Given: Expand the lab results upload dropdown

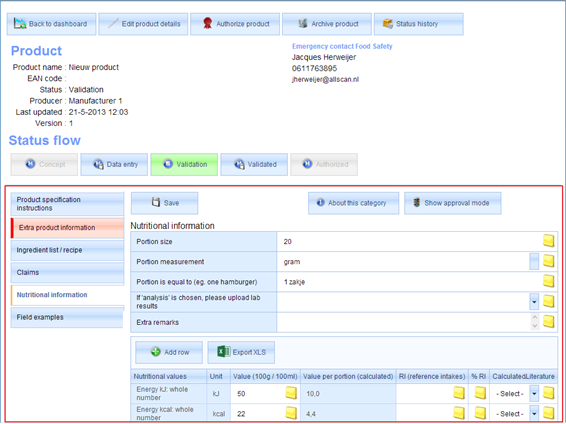Looking at the screenshot, I should click(x=534, y=302).
